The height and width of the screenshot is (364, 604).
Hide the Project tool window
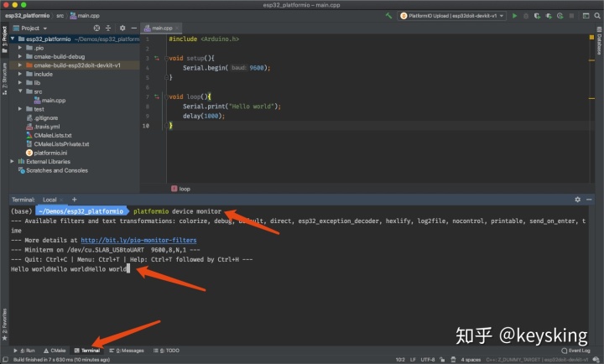(x=133, y=29)
